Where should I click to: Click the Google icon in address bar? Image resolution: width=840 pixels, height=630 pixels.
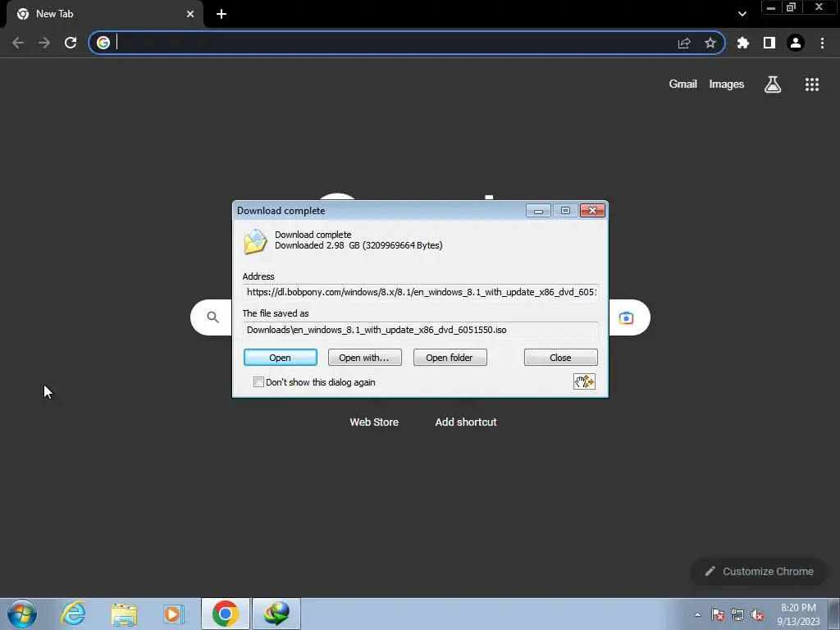[103, 43]
